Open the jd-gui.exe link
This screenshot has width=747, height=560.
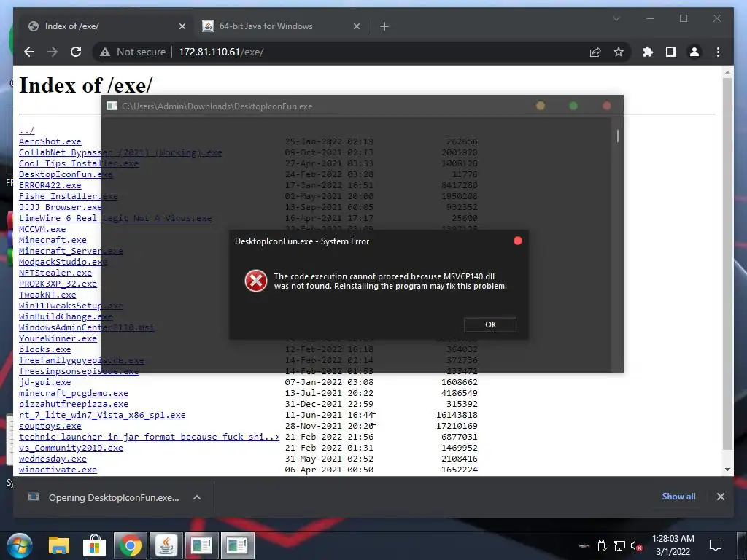[44, 382]
